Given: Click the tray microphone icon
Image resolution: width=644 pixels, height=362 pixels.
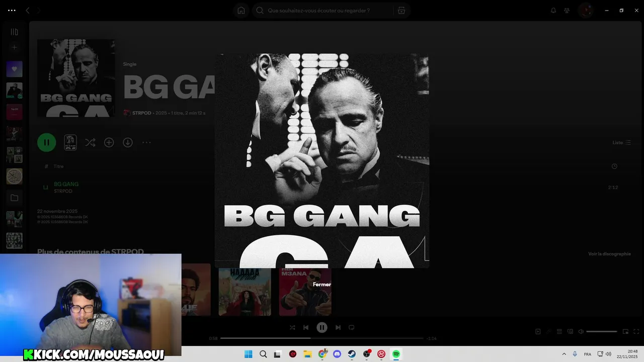Looking at the screenshot, I should pyautogui.click(x=575, y=354).
